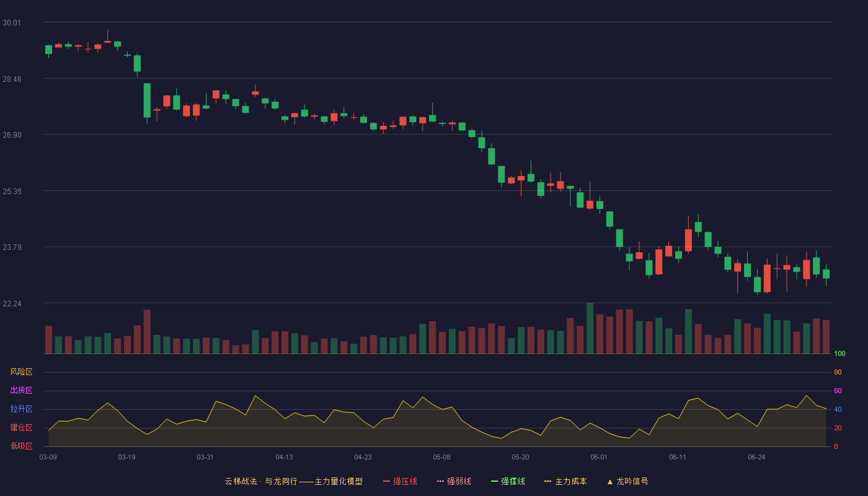Click the 03-31 date label
Viewport: 868px width, 496px height.
[206, 457]
